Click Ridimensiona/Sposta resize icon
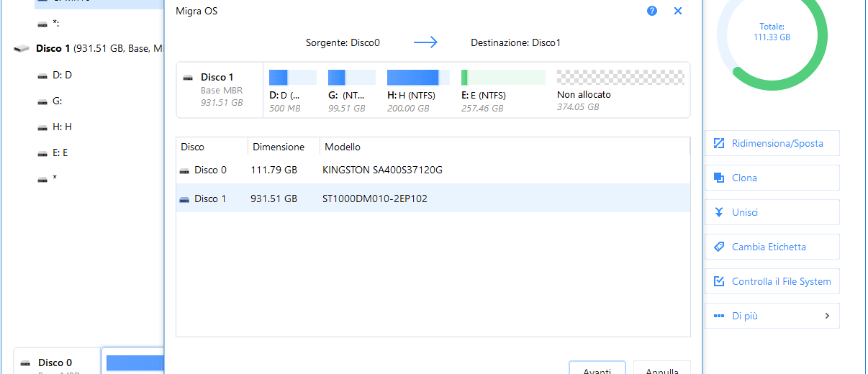This screenshot has width=868, height=374. pyautogui.click(x=718, y=143)
